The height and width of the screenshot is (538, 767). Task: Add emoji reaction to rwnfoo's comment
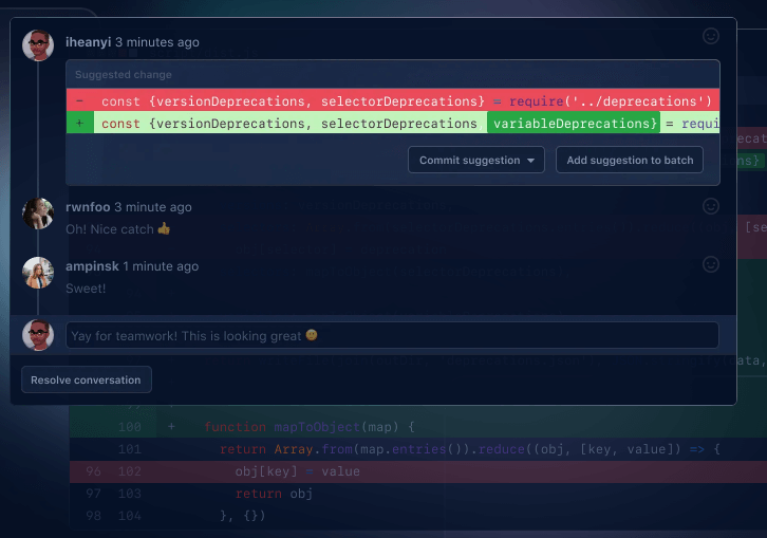710,206
